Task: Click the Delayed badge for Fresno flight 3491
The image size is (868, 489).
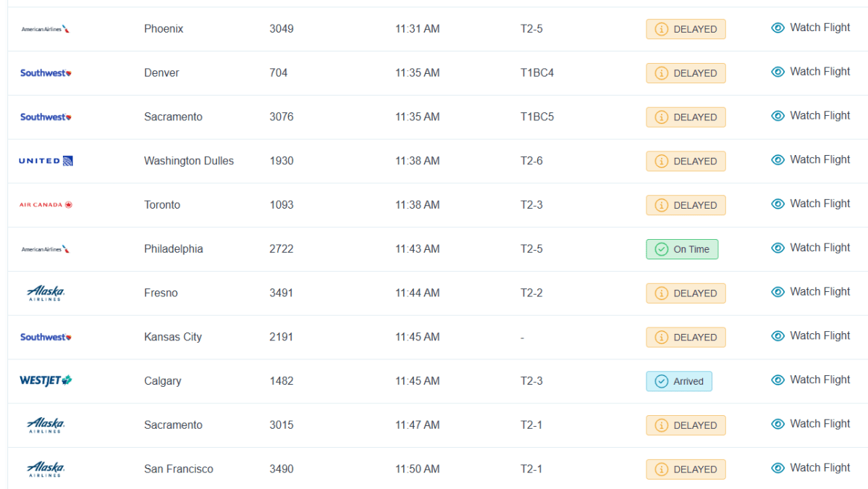Action: [685, 293]
